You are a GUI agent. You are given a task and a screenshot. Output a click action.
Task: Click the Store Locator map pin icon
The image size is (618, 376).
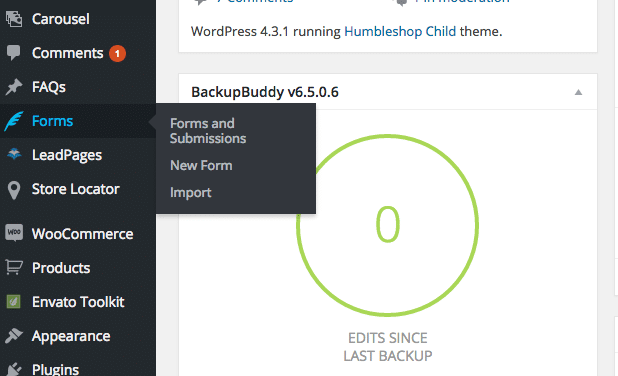tap(14, 190)
